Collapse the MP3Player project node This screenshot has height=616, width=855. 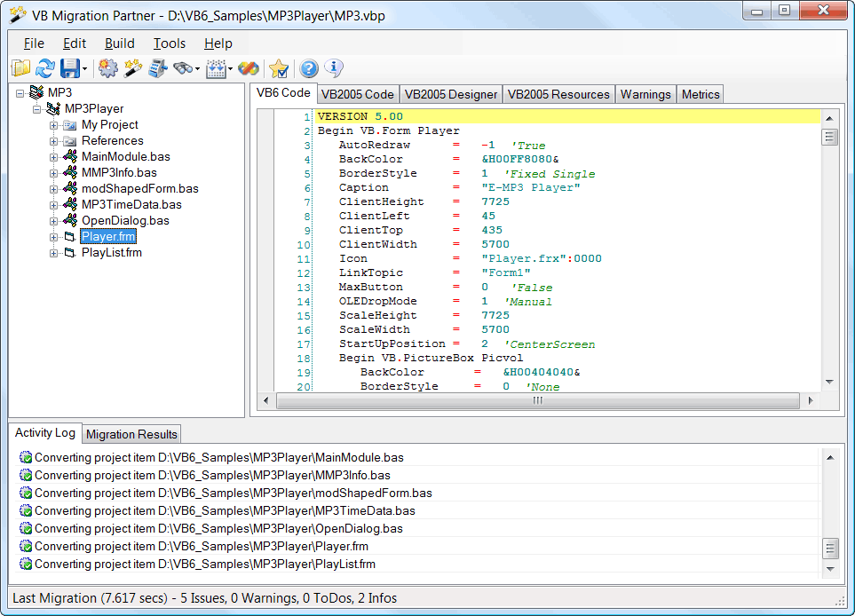pos(36,109)
